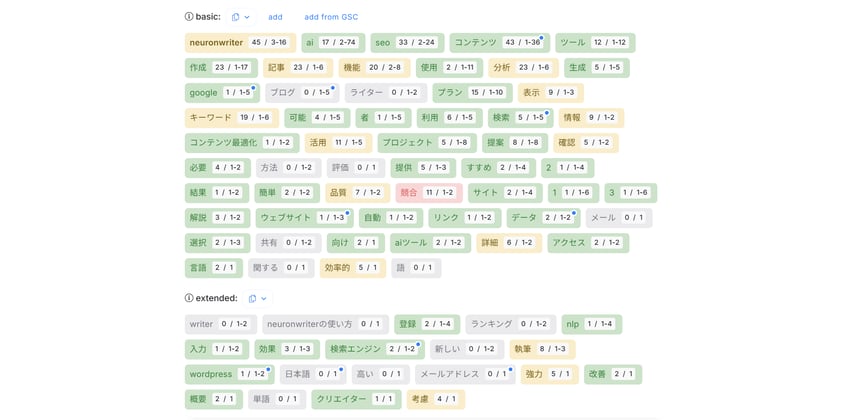
Task: Select the ai keyword chip
Action: pos(333,43)
